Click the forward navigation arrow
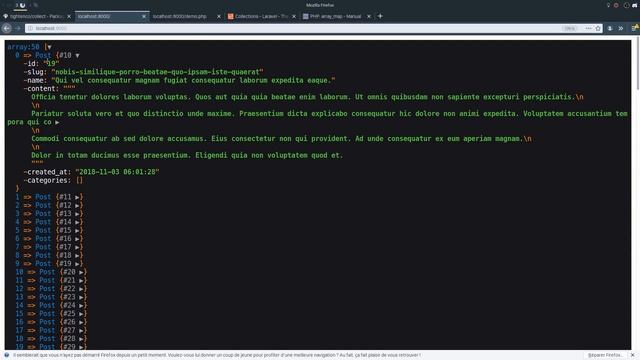The width and height of the screenshot is (640, 360). coord(18,28)
